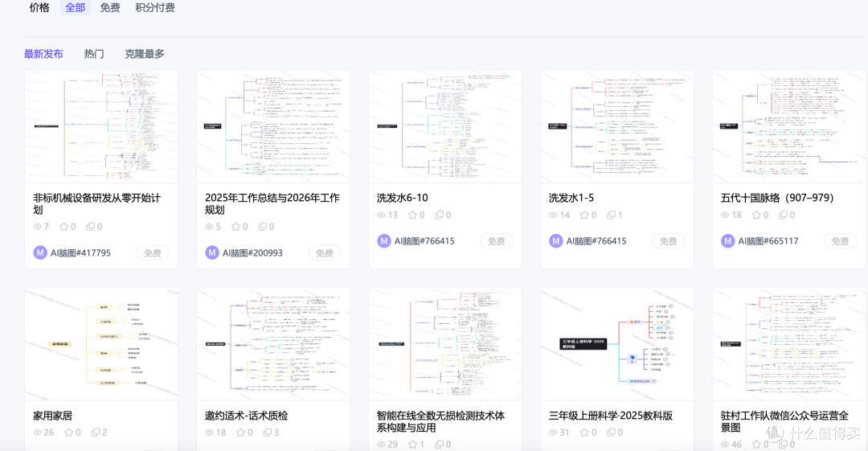Image resolution: width=868 pixels, height=451 pixels.
Task: Click star icon on 洗发水1-5 card
Action: coord(584,215)
